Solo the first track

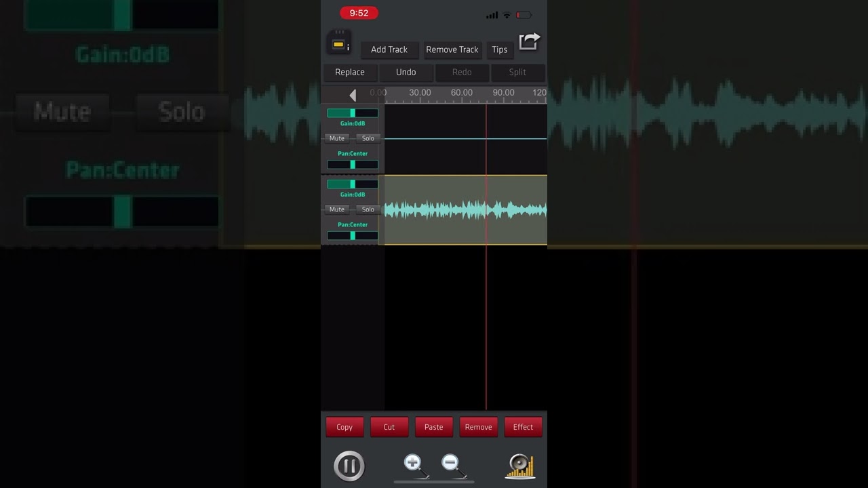[x=368, y=138]
